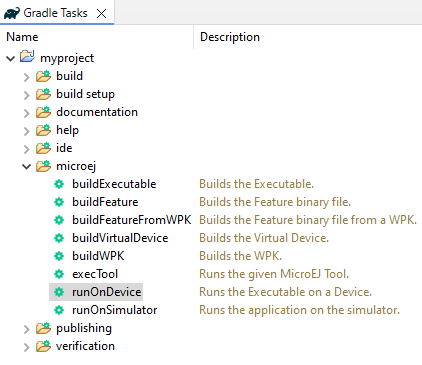The image size is (422, 365).
Task: Select the runOnDevice task
Action: coord(107,292)
